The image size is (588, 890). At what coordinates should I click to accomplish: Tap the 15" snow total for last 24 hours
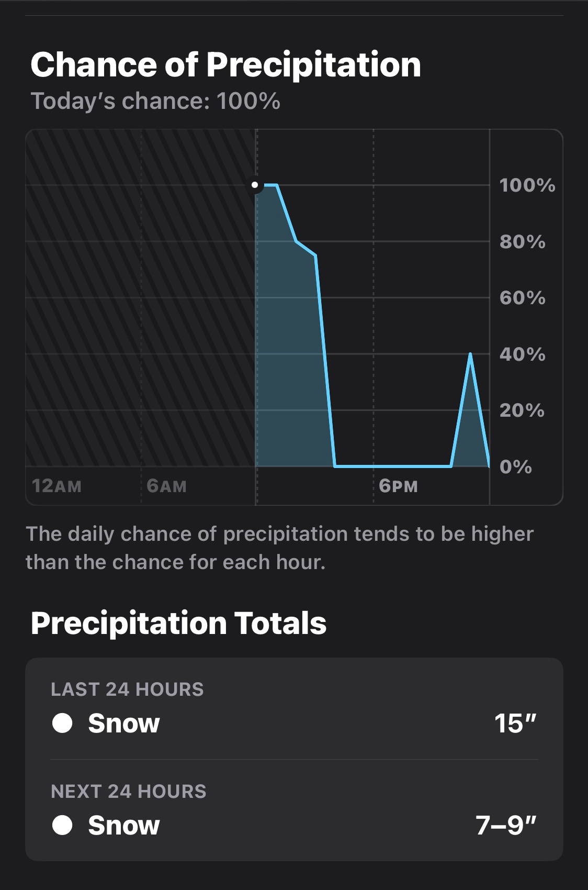[515, 724]
